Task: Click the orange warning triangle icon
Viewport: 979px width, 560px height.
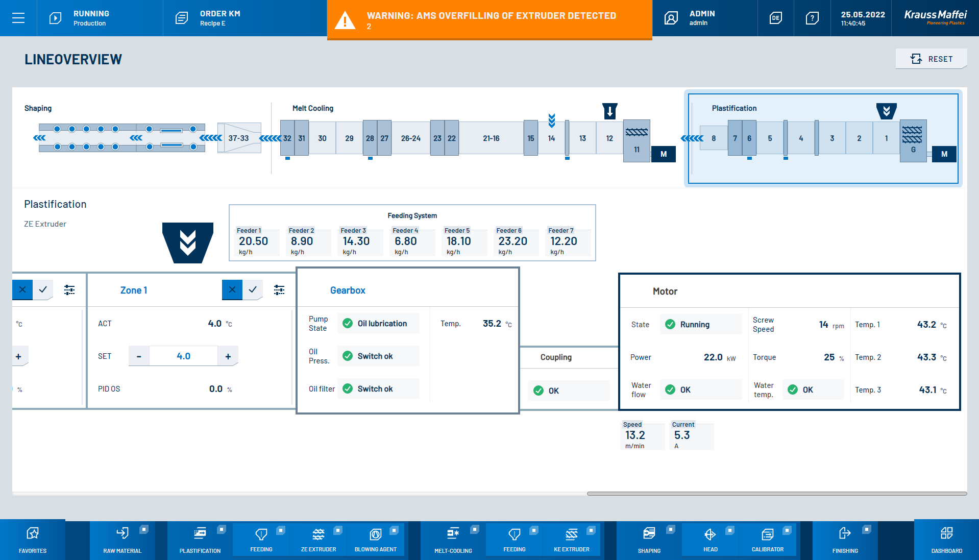Action: [x=345, y=20]
